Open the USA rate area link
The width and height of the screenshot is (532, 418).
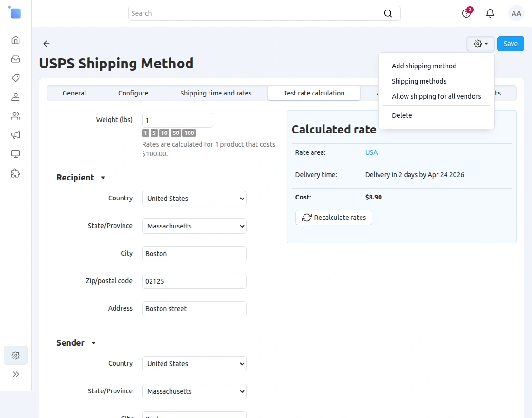click(371, 152)
